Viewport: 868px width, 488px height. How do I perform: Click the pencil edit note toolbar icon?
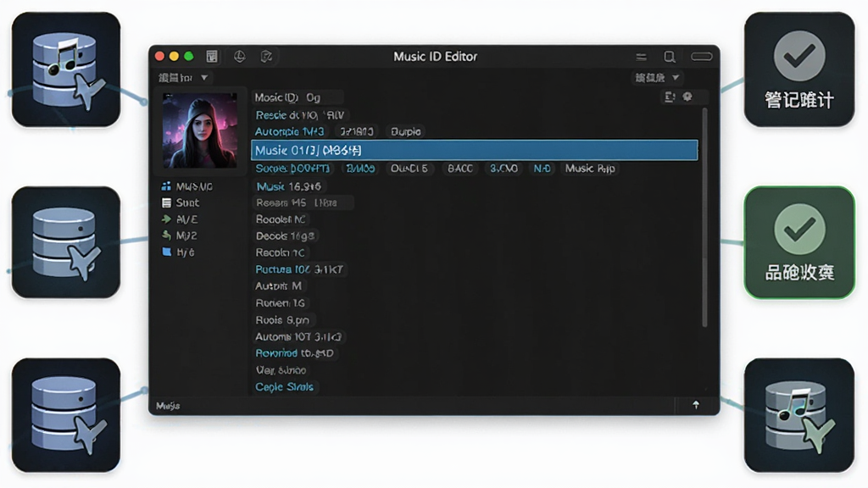coord(266,57)
